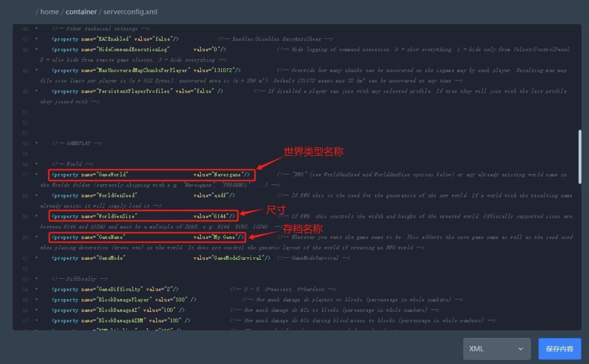Click the GameDifficulty property name
Viewport: 589px width, 364px height.
120,289
